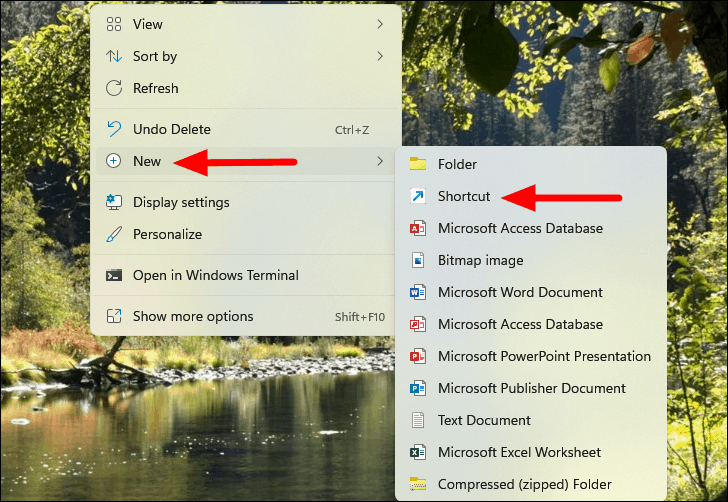The height and width of the screenshot is (502, 728).
Task: Create a new Bitmap image
Action: pyautogui.click(x=480, y=260)
